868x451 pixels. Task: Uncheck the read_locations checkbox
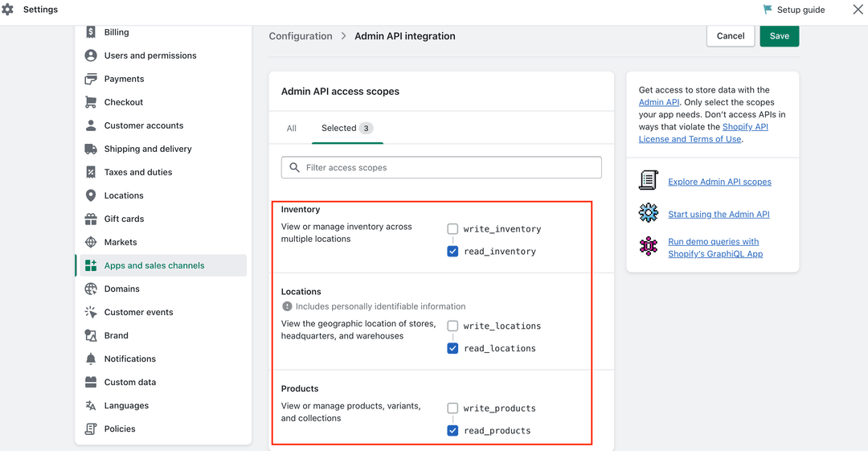[452, 348]
